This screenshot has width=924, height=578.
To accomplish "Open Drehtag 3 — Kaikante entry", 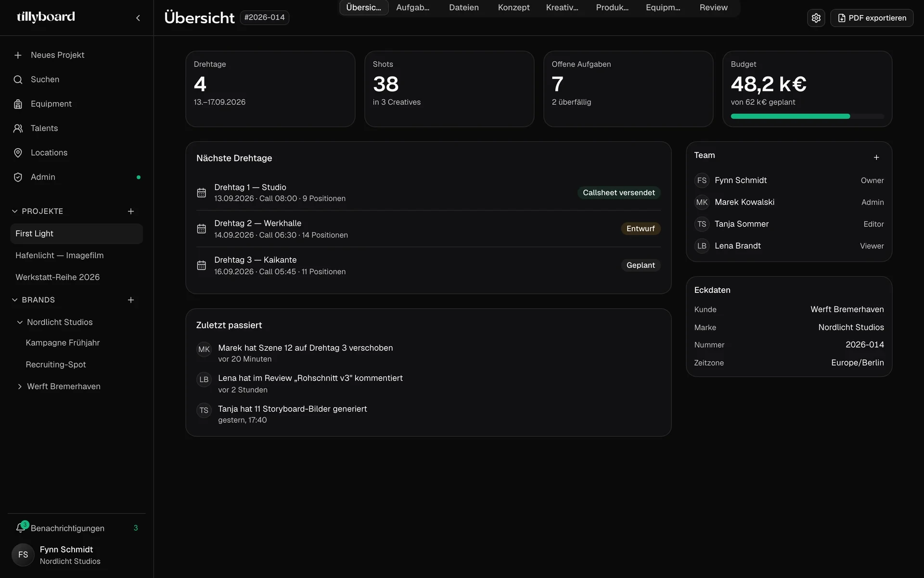I will click(x=428, y=265).
